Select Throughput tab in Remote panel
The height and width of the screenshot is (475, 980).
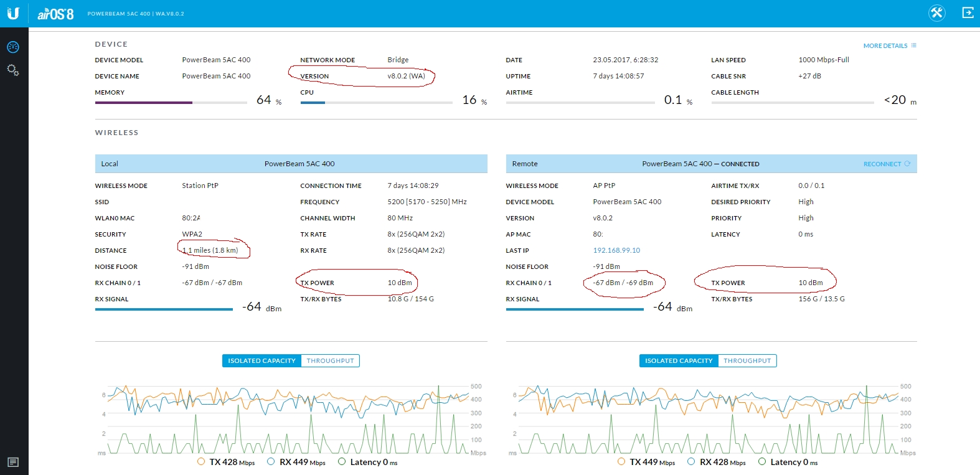tap(747, 360)
